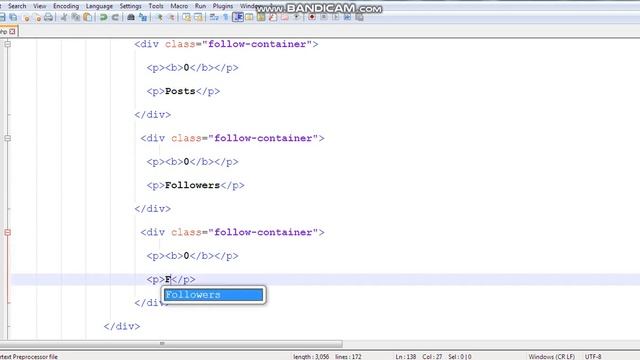Image resolution: width=640 pixels, height=360 pixels.
Task: Click the Playback macro icon
Action: [336, 17]
